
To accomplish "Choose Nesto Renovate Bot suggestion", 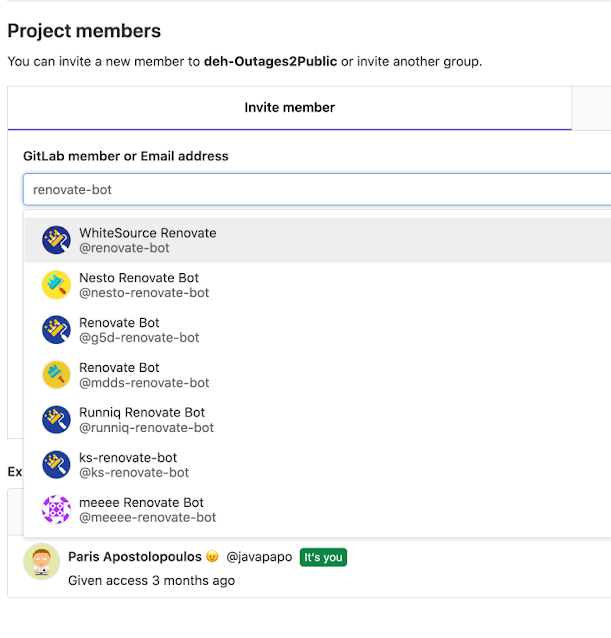I will coord(318,285).
